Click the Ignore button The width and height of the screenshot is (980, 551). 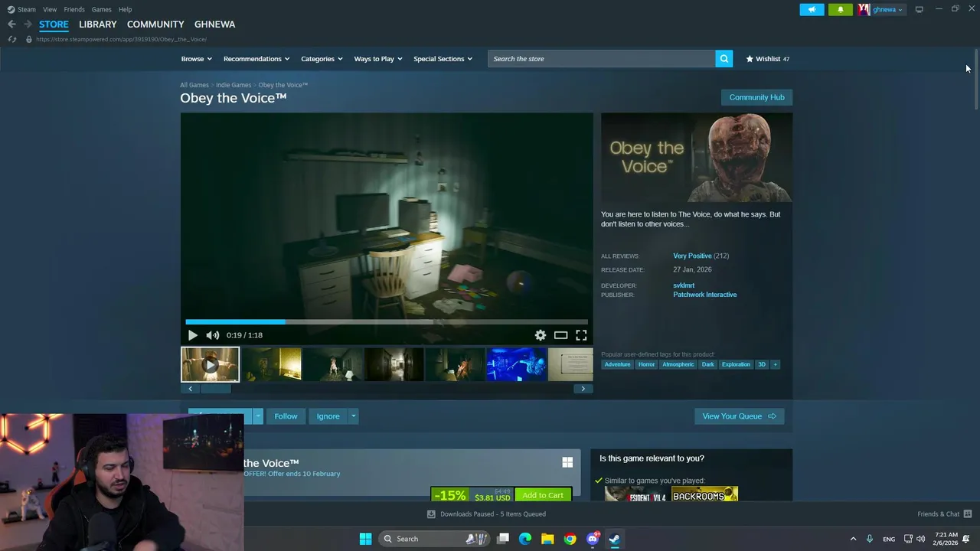click(328, 416)
